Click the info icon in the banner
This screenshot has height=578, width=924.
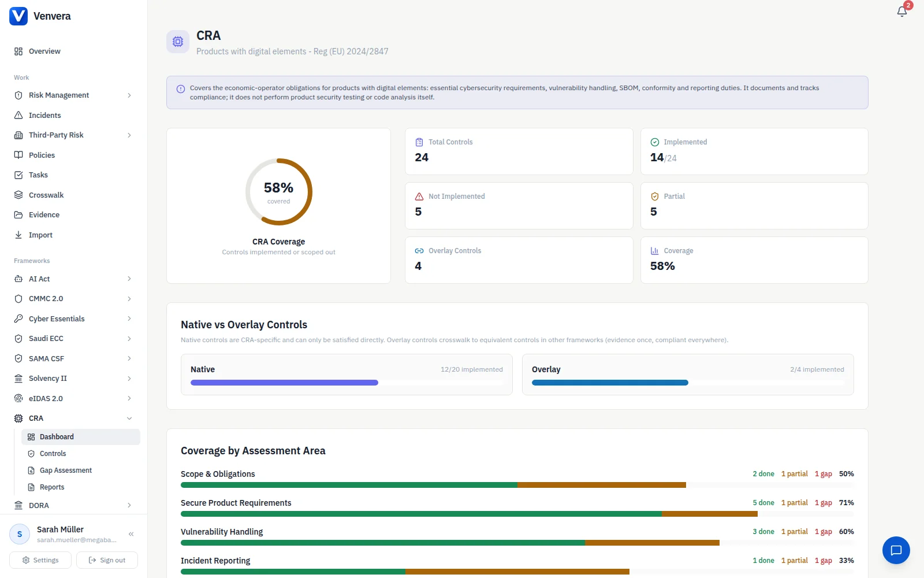coord(181,89)
